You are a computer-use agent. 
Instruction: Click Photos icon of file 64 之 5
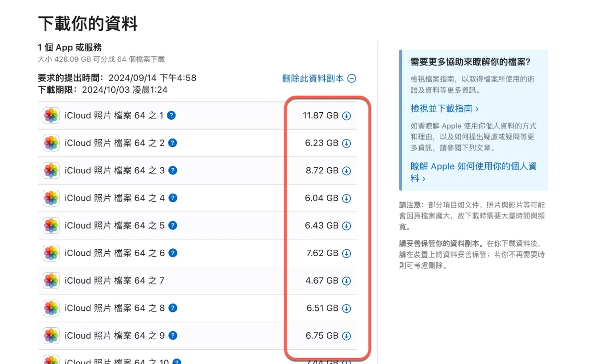51,225
